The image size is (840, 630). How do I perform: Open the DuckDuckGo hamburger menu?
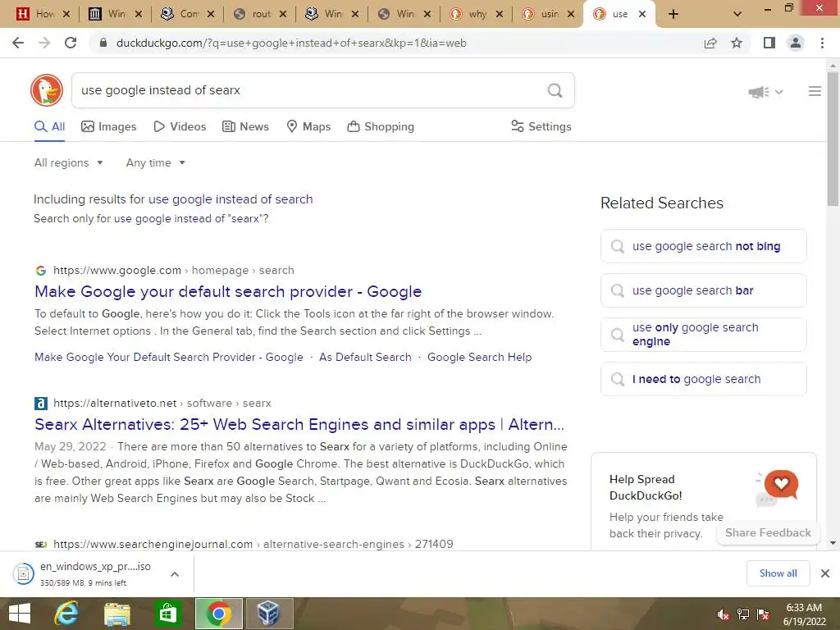815,92
